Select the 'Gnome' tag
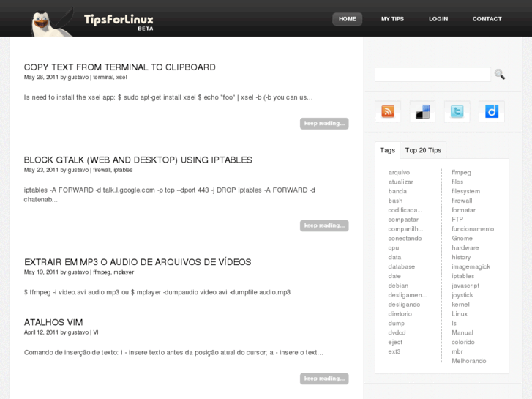The height and width of the screenshot is (399, 532). pos(462,239)
